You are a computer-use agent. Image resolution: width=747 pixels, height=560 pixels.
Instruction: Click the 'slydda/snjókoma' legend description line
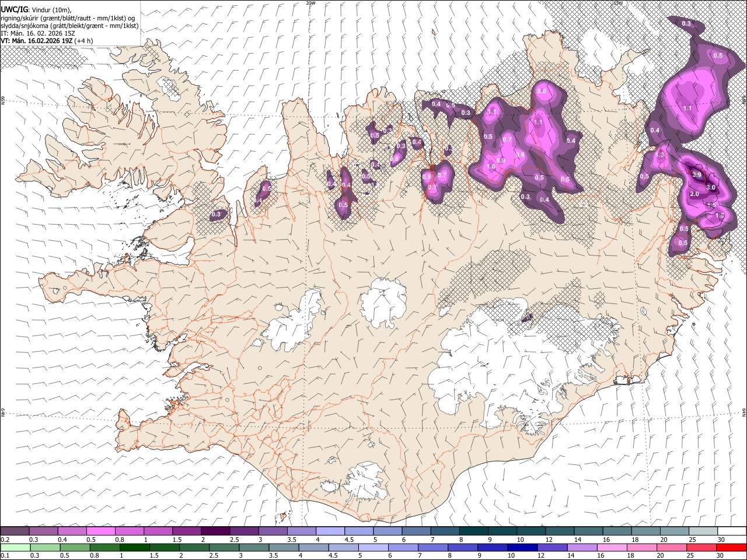click(x=69, y=26)
